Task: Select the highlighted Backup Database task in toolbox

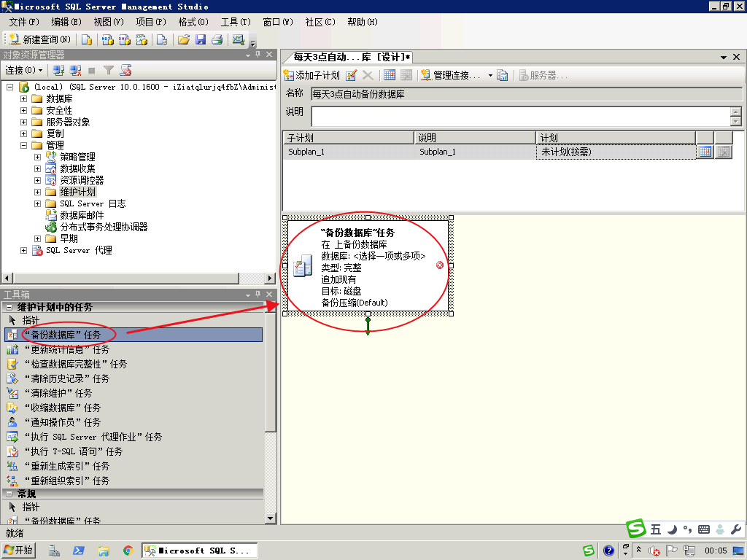Action: (x=133, y=335)
